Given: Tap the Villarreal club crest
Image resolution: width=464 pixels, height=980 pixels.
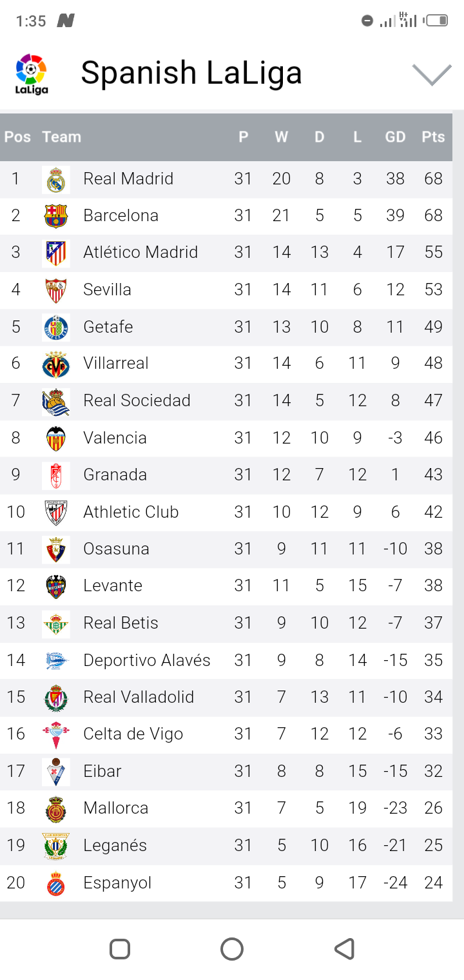Looking at the screenshot, I should point(56,364).
